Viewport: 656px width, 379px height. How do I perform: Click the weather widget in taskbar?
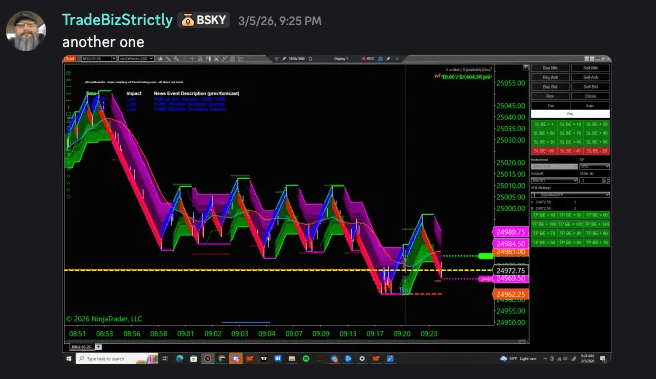(x=518, y=359)
